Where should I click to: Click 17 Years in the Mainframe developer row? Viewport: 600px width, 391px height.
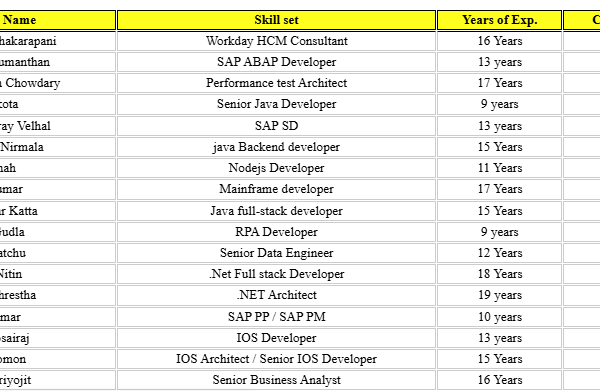500,189
